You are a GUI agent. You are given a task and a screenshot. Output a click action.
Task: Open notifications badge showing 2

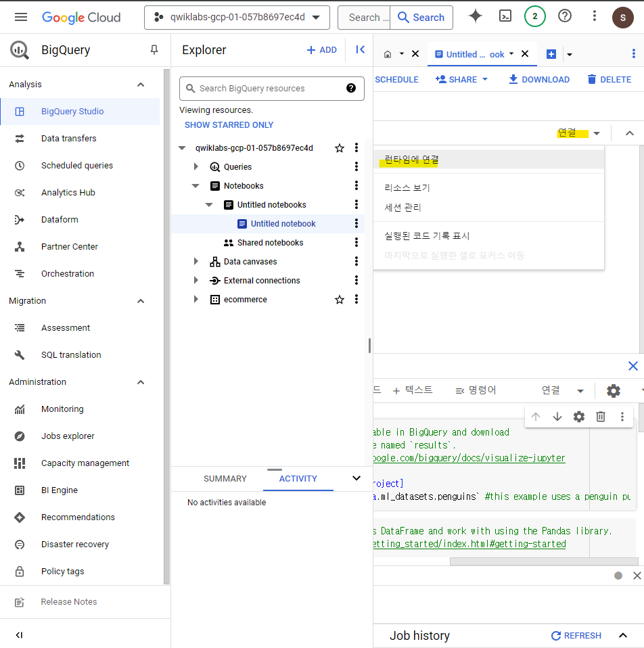(535, 16)
